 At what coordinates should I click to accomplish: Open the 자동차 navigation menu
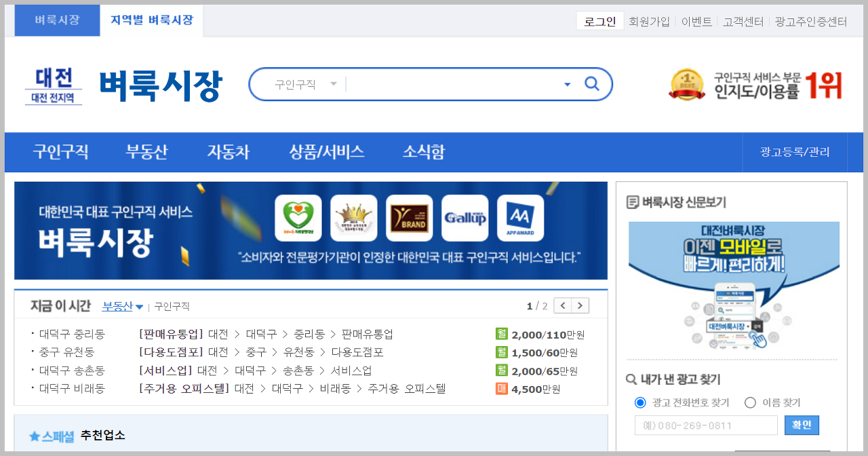point(229,152)
